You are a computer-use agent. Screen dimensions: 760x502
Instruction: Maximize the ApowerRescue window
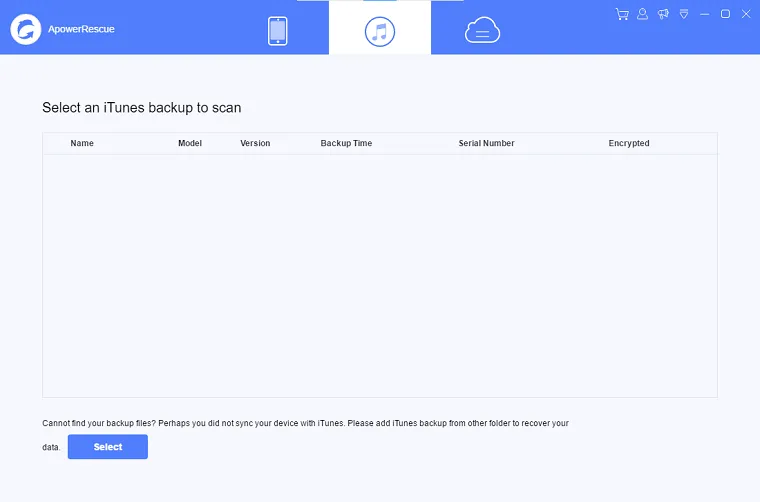pyautogui.click(x=726, y=14)
